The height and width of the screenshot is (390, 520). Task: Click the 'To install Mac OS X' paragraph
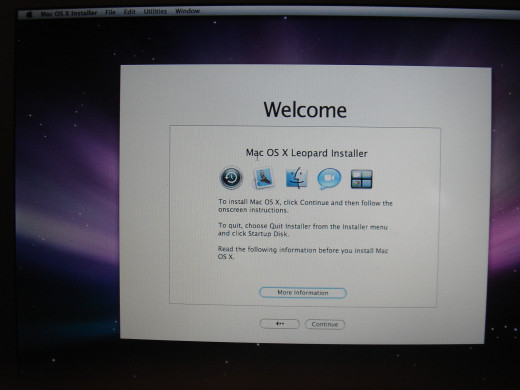tap(305, 206)
